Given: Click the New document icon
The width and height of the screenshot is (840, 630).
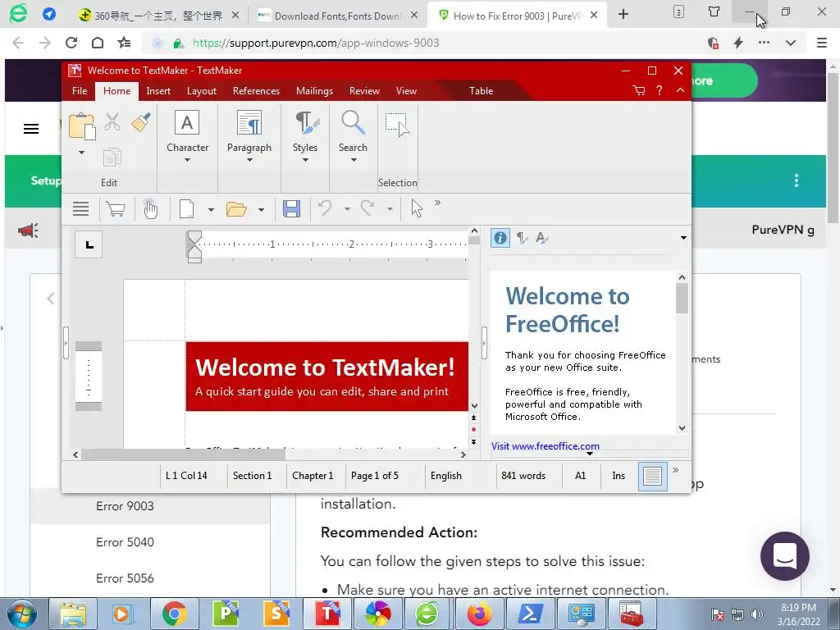Looking at the screenshot, I should pyautogui.click(x=186, y=209).
